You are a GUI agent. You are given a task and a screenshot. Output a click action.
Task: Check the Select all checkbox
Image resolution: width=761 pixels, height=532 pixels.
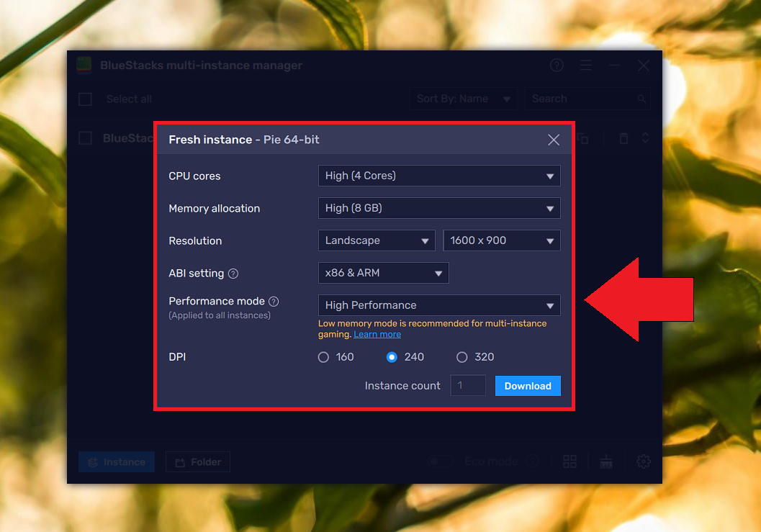84,99
